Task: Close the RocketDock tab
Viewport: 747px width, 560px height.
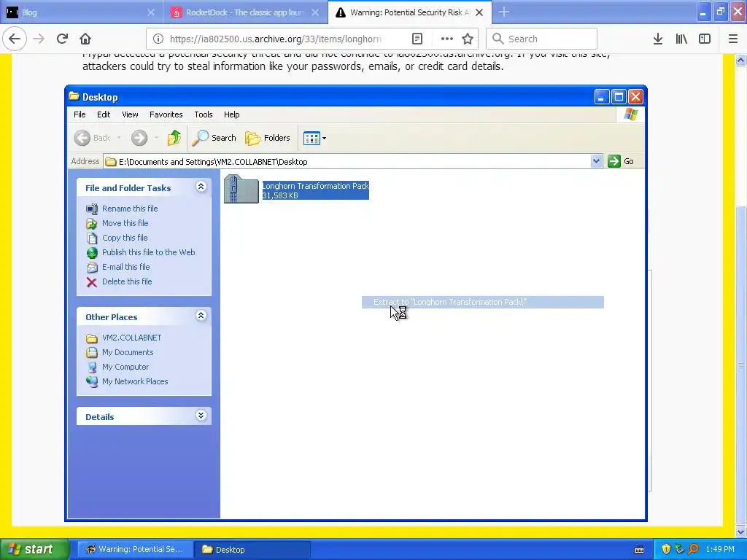Action: click(315, 12)
